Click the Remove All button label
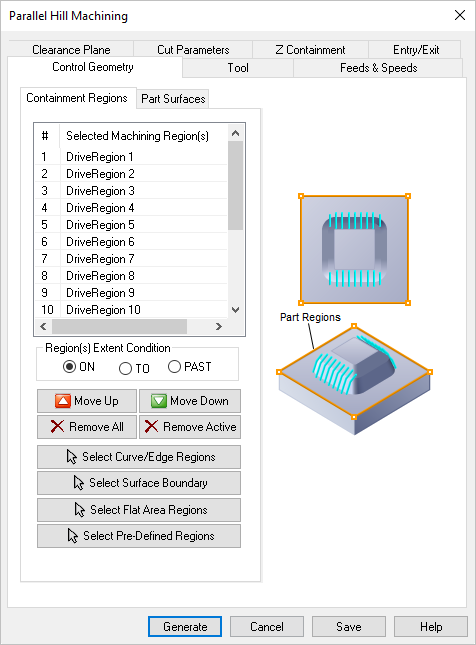Image resolution: width=476 pixels, height=645 pixels. 96,427
